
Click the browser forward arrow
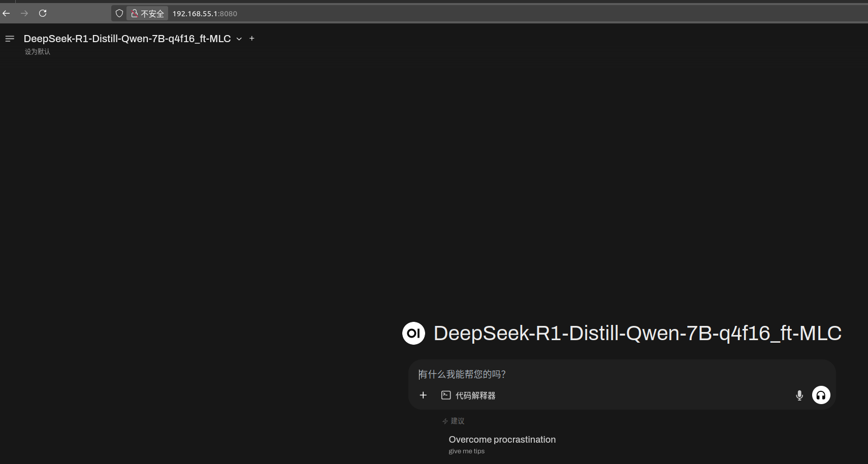(x=24, y=13)
